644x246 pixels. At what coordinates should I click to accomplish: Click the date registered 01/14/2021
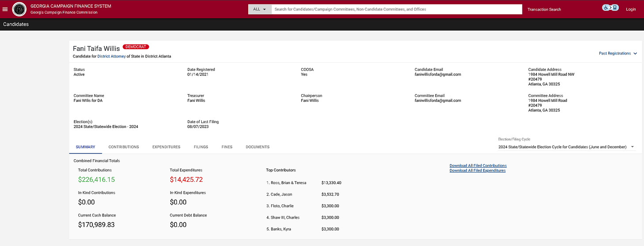coord(198,74)
